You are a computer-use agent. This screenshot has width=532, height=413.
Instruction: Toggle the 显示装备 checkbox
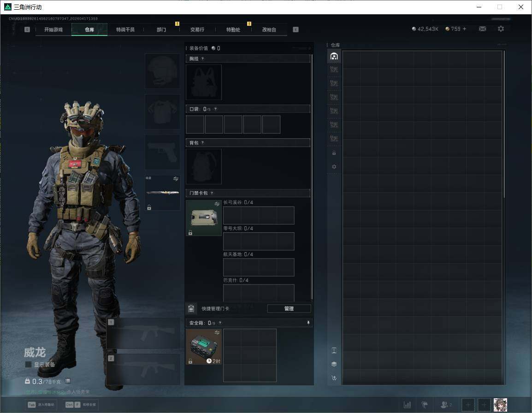[x=28, y=365]
